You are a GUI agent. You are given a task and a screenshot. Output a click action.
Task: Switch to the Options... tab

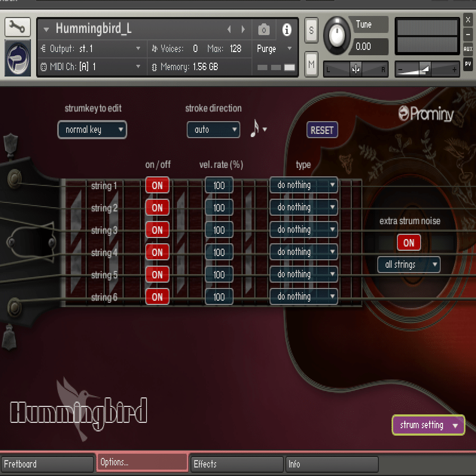tap(142, 462)
